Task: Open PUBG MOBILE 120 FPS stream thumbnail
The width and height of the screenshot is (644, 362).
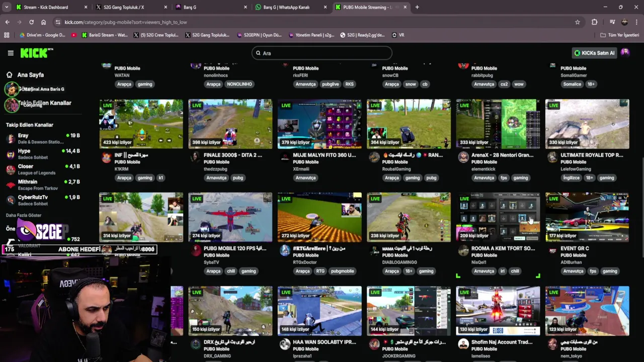Action: pos(230,217)
